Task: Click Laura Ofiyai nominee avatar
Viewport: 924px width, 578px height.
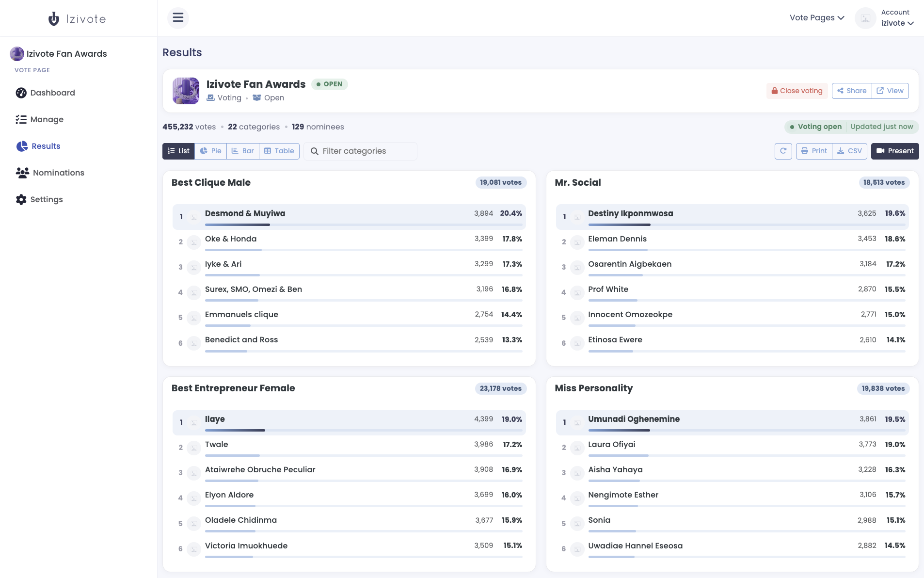Action: pos(577,448)
